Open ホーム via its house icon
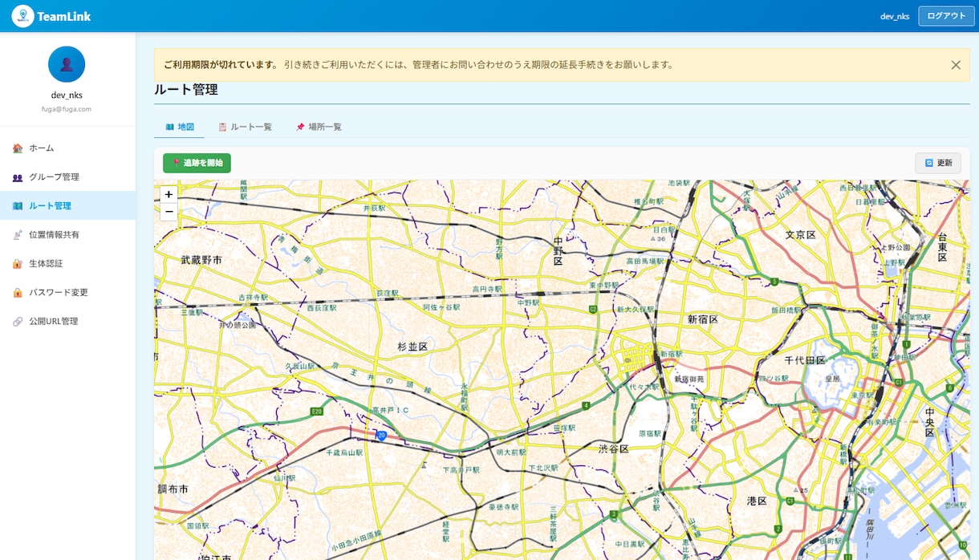Viewport: 979px width, 560px height. (18, 148)
